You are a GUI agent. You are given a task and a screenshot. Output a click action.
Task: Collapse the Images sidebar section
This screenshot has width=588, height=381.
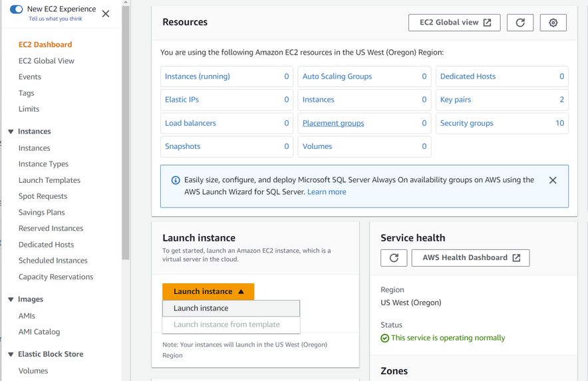(11, 299)
